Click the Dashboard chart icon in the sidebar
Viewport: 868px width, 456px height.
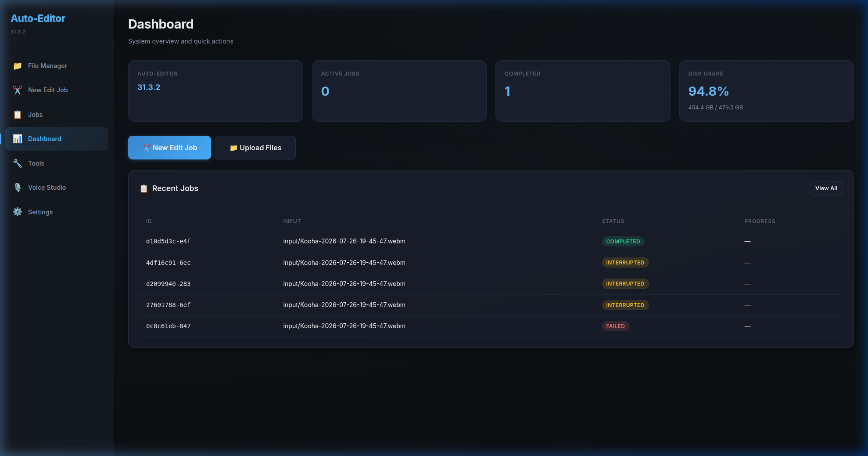point(18,139)
